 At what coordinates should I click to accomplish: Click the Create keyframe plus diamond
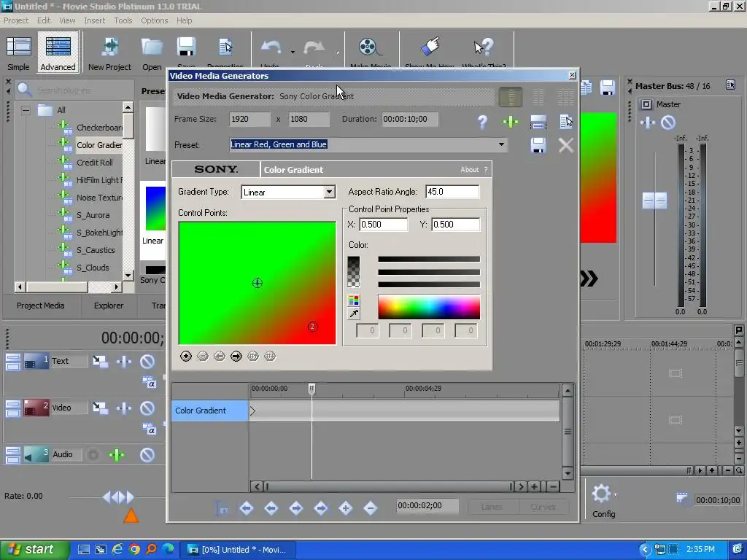[x=345, y=508]
